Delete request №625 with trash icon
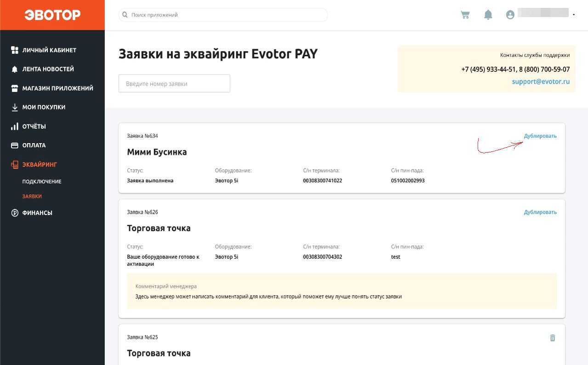 (553, 338)
